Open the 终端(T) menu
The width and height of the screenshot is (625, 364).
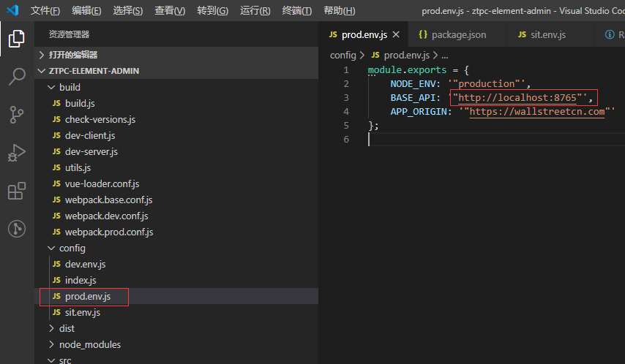click(297, 10)
